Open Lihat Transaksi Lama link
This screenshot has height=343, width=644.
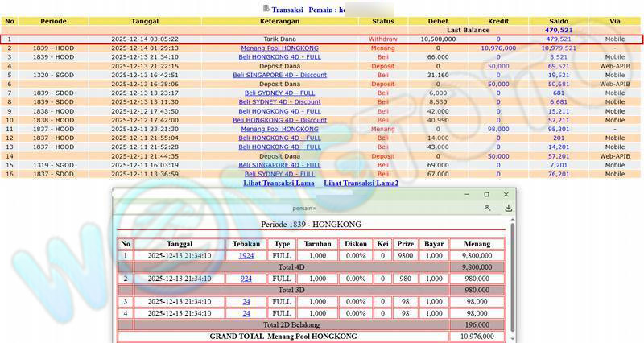(279, 183)
